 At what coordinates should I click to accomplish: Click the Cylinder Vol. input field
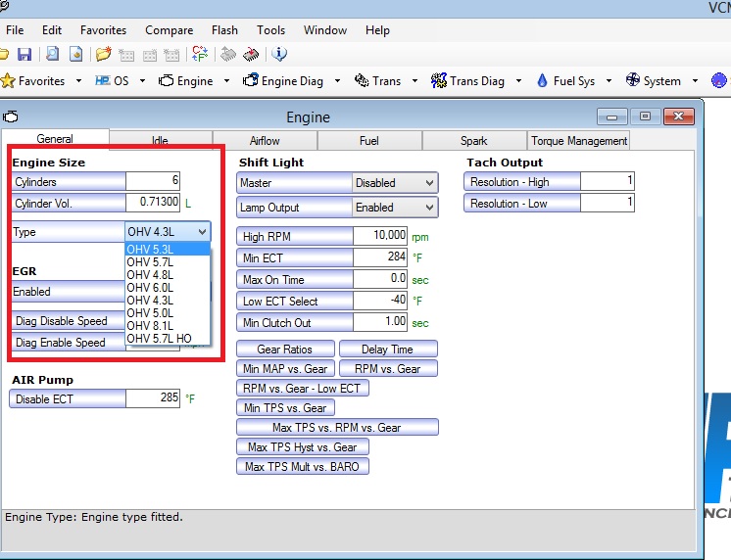pyautogui.click(x=153, y=204)
